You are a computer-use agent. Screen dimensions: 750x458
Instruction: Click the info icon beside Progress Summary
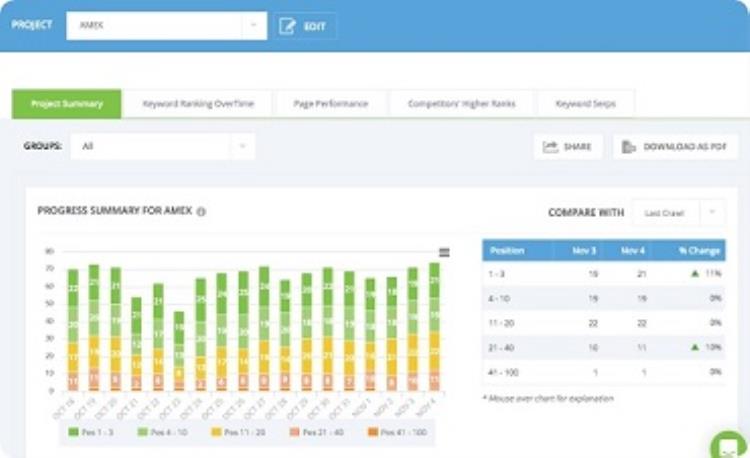coord(201,212)
